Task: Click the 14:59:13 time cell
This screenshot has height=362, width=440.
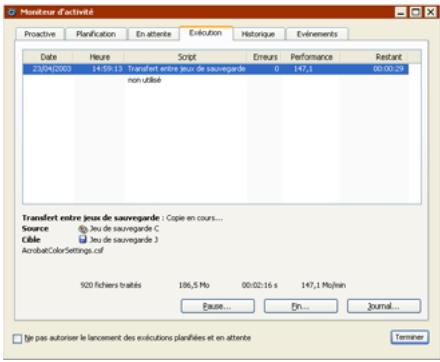Action: 107,69
